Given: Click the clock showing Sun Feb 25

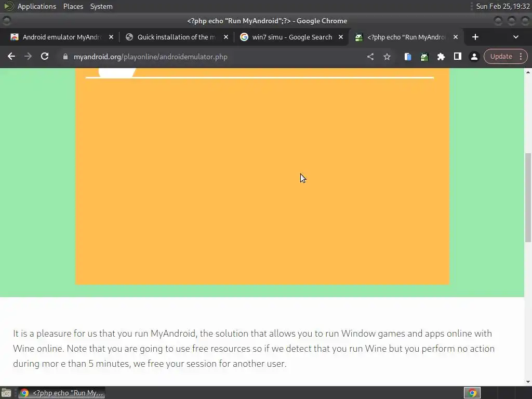Looking at the screenshot, I should 502,6.
